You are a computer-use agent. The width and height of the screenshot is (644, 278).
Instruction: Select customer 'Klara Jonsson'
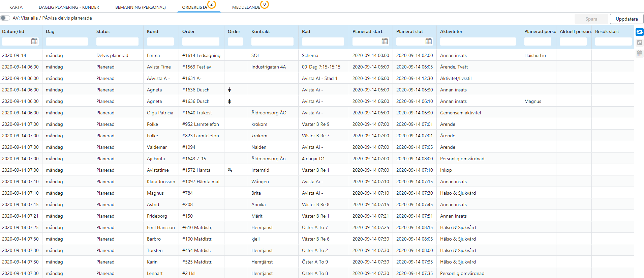coord(161,182)
